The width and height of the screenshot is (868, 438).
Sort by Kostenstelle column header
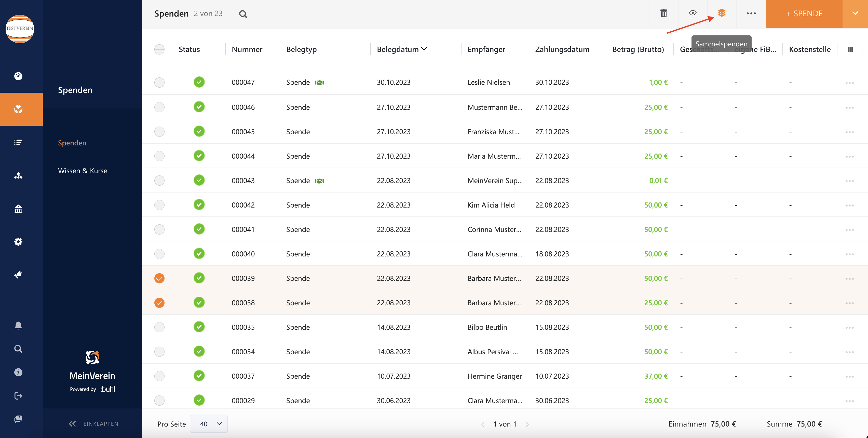(x=810, y=49)
